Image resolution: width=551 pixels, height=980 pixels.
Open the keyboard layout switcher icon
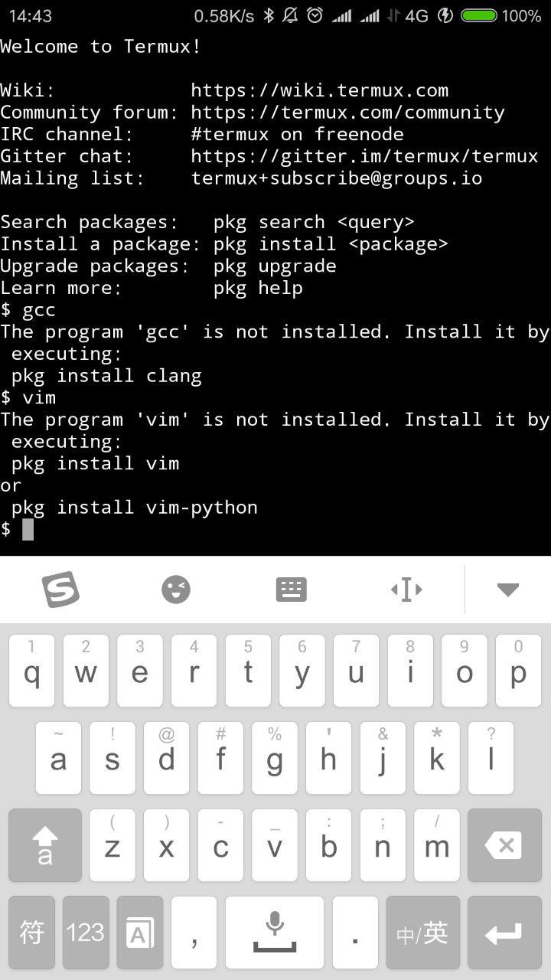291,590
